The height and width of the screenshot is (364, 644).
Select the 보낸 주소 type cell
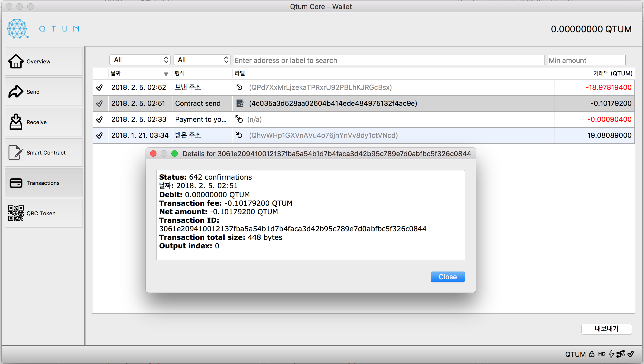point(202,87)
